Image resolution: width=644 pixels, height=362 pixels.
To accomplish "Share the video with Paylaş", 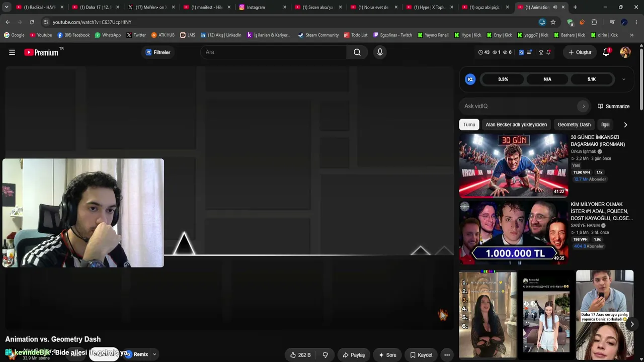I will 354,355.
